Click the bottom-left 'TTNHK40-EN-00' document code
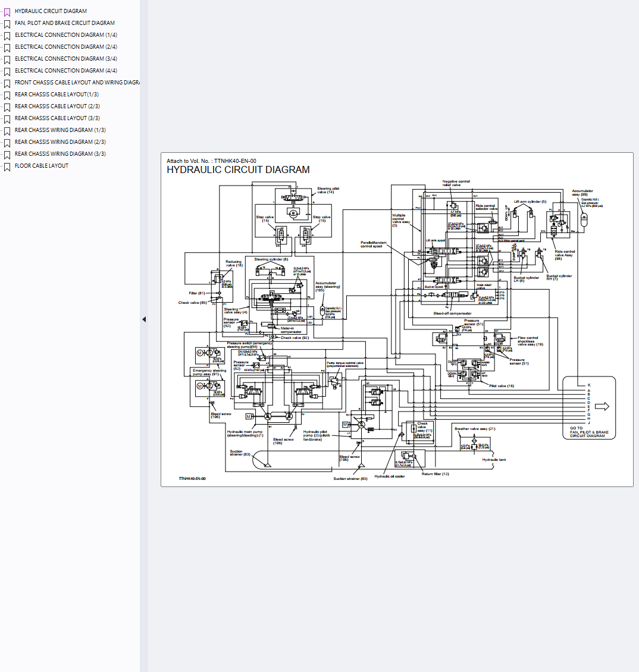The width and height of the screenshot is (639, 672). point(192,479)
